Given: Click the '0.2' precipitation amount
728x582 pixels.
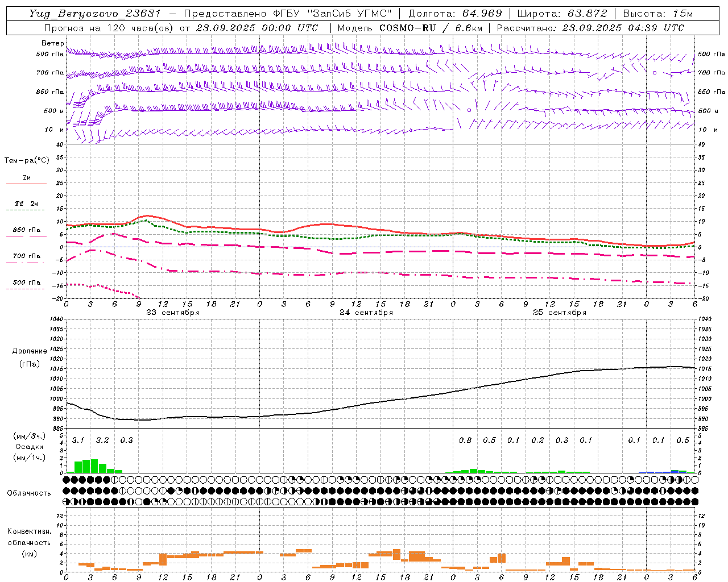Looking at the screenshot, I should (537, 440).
